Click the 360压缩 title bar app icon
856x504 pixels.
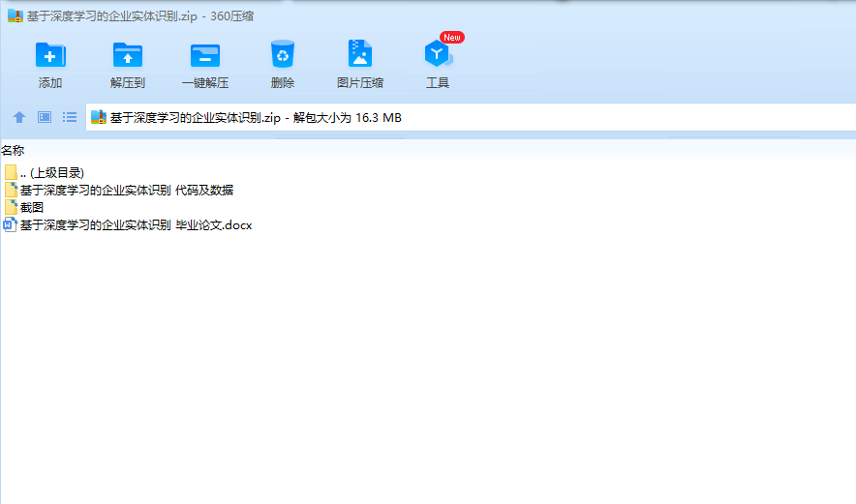[x=15, y=15]
